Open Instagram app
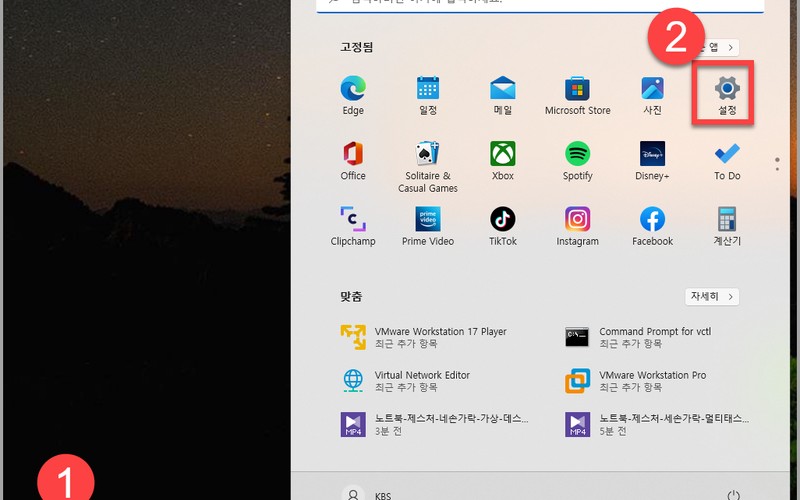This screenshot has width=800, height=500. [x=578, y=227]
